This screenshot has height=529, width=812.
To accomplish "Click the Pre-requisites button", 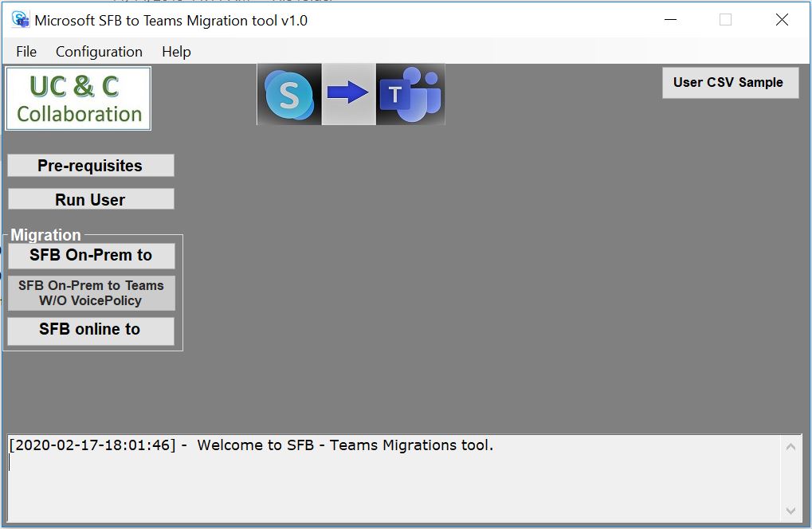I will point(91,166).
